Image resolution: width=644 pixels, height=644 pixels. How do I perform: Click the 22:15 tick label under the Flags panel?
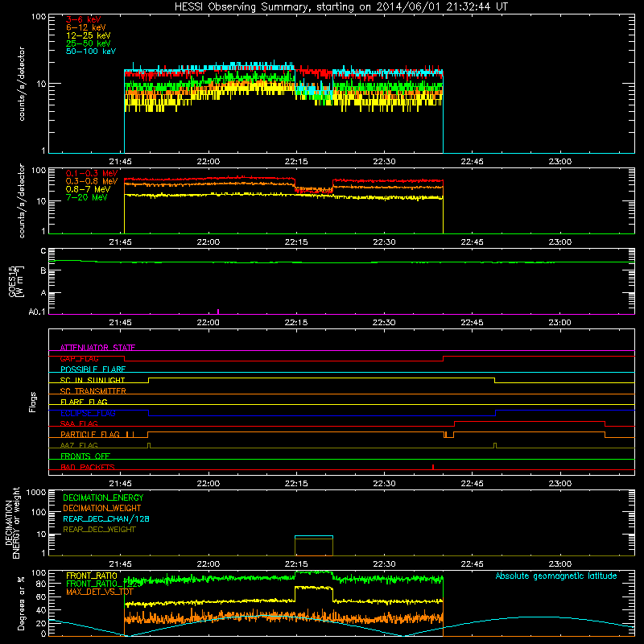(x=296, y=484)
